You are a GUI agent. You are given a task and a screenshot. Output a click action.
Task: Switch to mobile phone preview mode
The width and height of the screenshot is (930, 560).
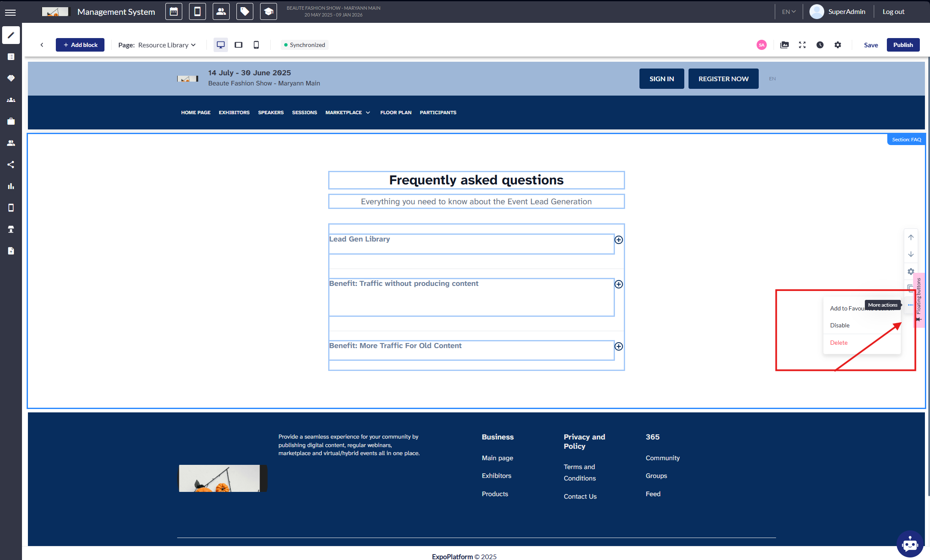click(256, 45)
